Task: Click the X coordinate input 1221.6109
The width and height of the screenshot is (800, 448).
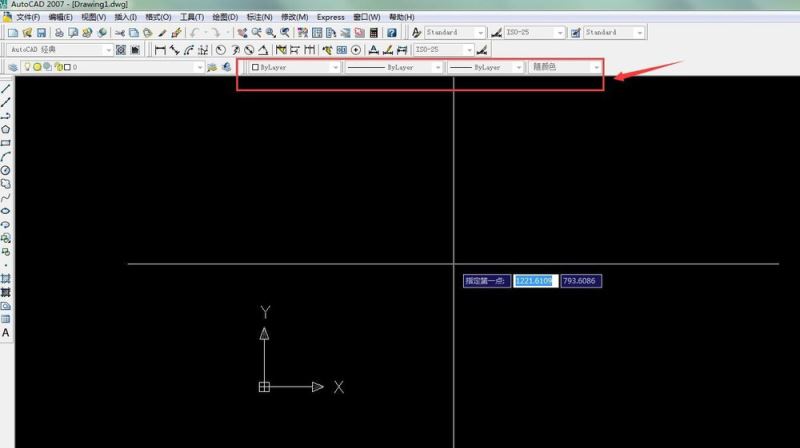Action: [536, 281]
